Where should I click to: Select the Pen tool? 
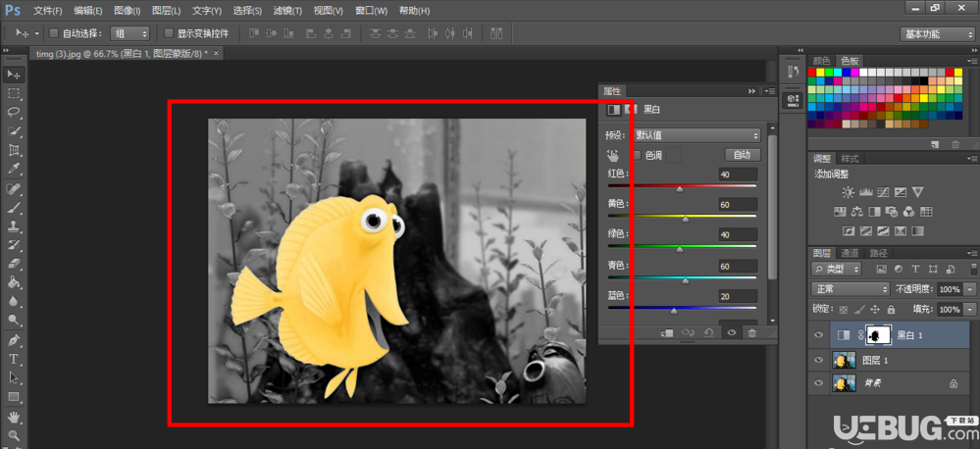coord(13,340)
